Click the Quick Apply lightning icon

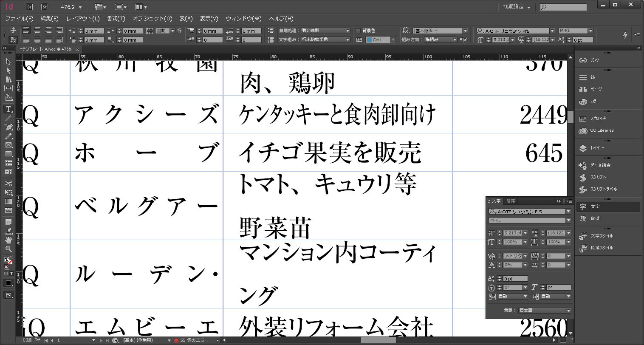[x=625, y=35]
